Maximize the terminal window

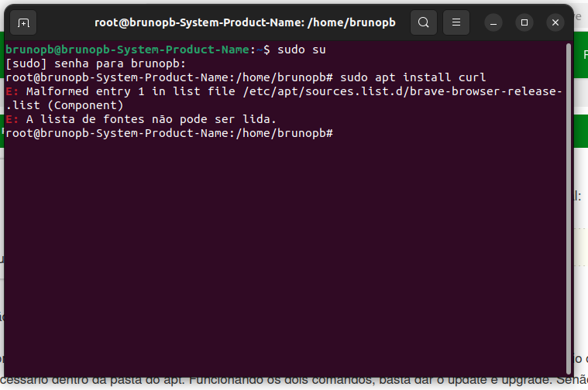tap(524, 23)
